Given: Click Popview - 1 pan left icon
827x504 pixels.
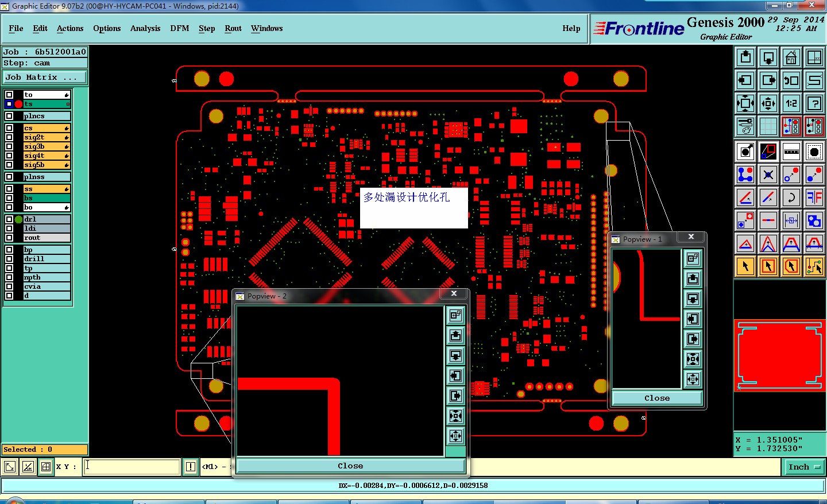Looking at the screenshot, I should (693, 319).
